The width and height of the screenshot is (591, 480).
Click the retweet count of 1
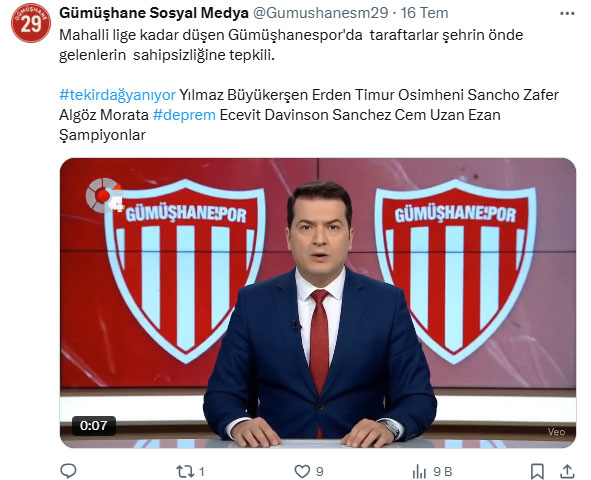(x=202, y=472)
